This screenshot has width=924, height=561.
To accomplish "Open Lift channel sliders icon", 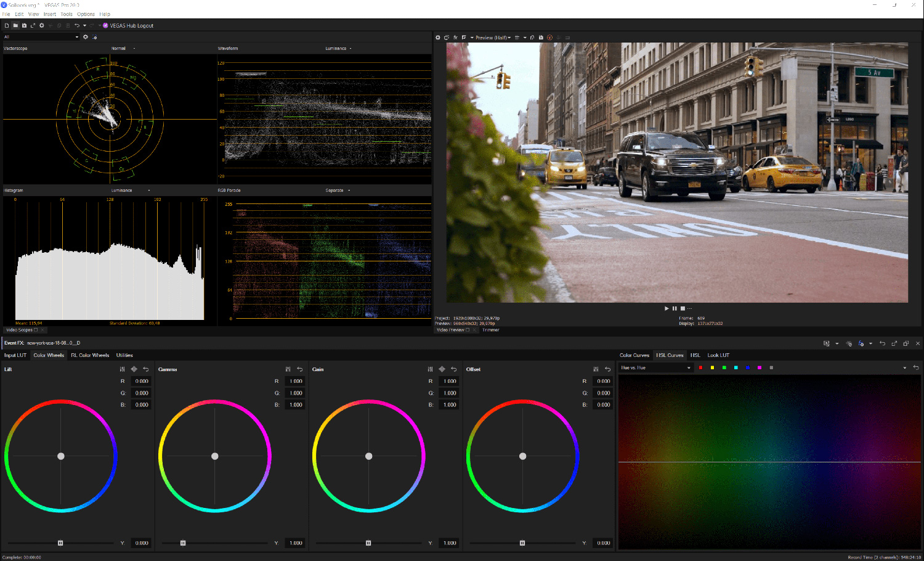I will pyautogui.click(x=122, y=369).
